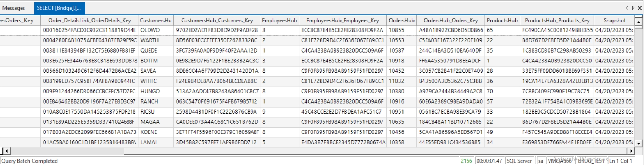Viewport: 644px width, 165px height.
Task: Click the Order_DetailsLink_OrderDetails_Key column header
Action: 90,20
